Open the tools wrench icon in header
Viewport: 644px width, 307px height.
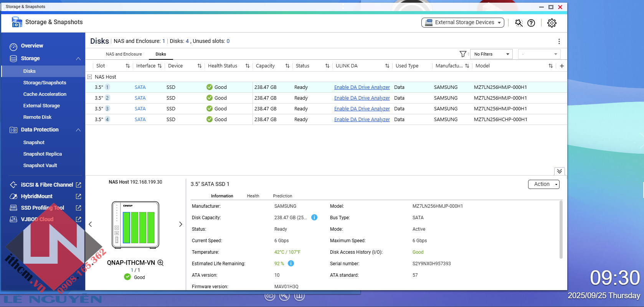pyautogui.click(x=519, y=23)
